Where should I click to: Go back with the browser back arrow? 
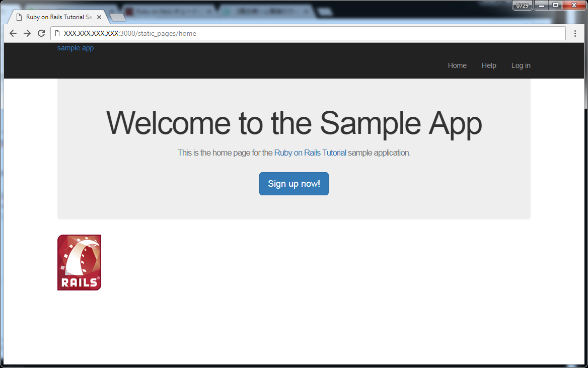pyautogui.click(x=13, y=33)
